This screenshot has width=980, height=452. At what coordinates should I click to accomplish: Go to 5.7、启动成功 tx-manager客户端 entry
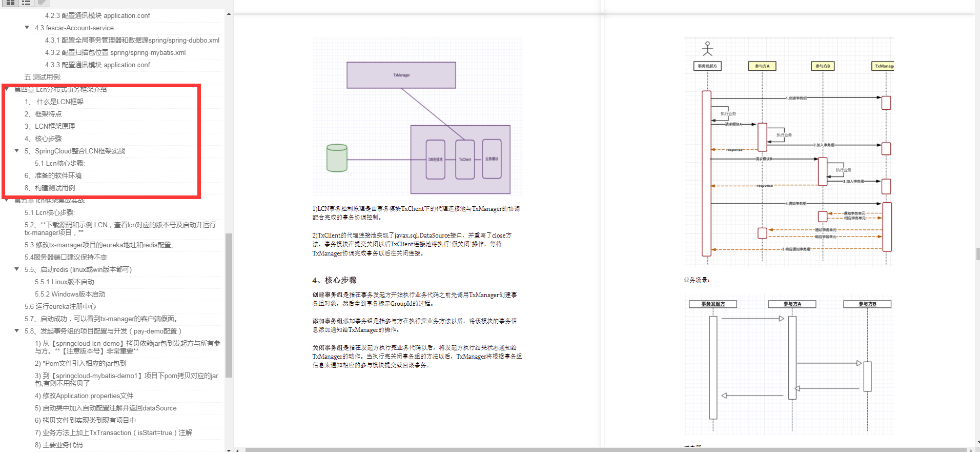point(101,319)
